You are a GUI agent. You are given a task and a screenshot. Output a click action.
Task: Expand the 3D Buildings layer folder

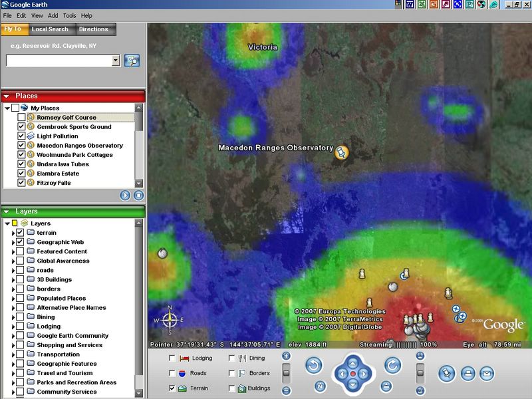[x=13, y=280]
